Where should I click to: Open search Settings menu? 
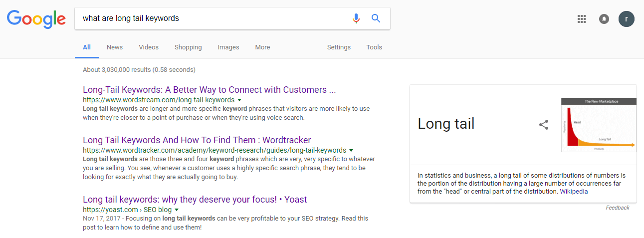point(339,47)
